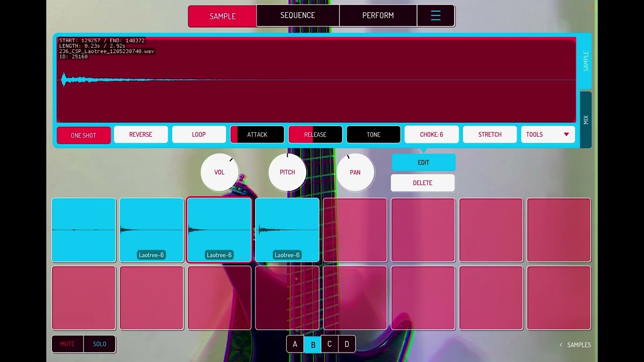Click the EDIT button
The width and height of the screenshot is (644, 362).
[x=424, y=162]
